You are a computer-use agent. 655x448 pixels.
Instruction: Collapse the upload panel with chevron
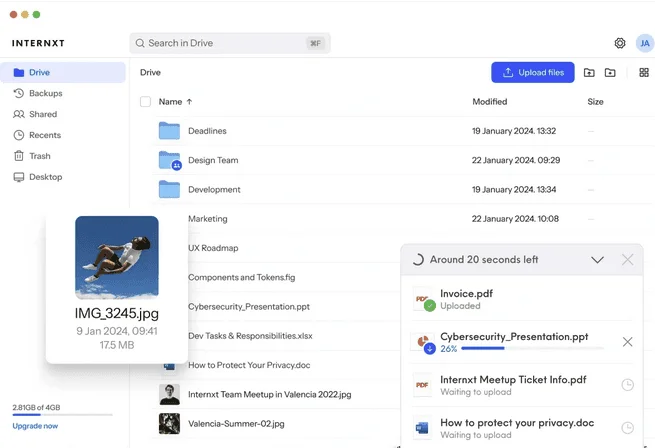click(598, 260)
